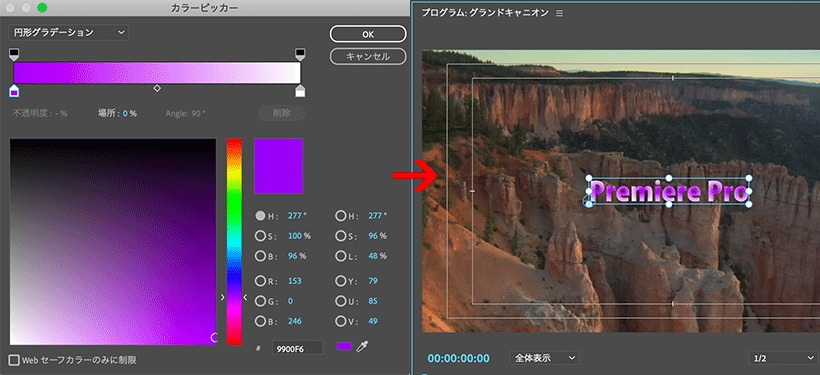
Task: Select the U radio button
Action: pyautogui.click(x=340, y=301)
